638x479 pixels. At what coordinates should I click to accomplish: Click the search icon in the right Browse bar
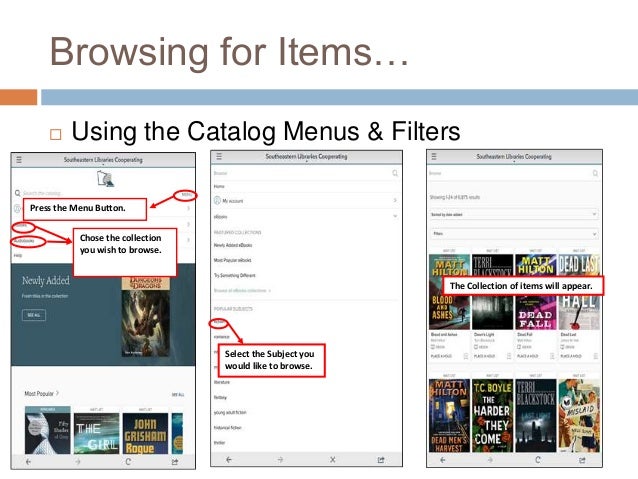coord(595,173)
